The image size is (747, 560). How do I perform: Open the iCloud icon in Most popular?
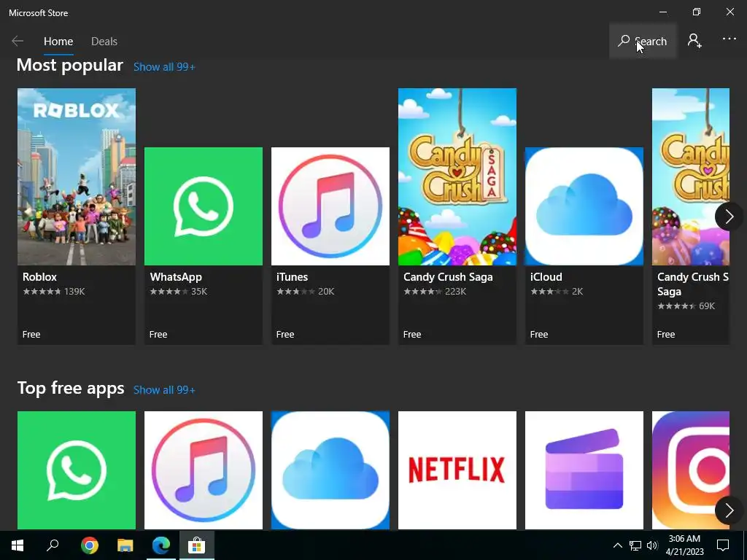[584, 206]
